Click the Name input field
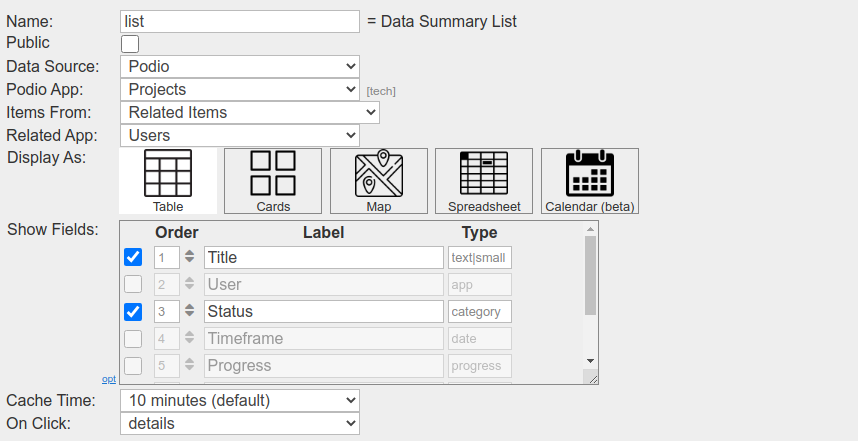The height and width of the screenshot is (441, 858). point(239,21)
